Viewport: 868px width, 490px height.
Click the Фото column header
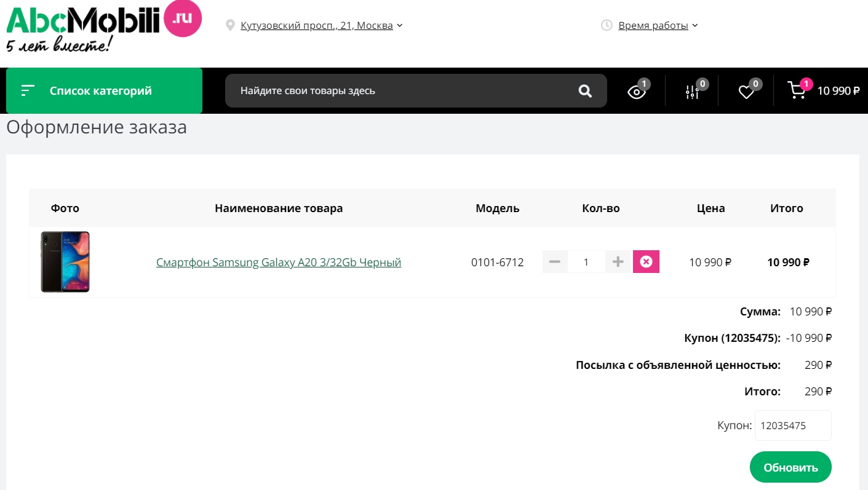pos(65,208)
